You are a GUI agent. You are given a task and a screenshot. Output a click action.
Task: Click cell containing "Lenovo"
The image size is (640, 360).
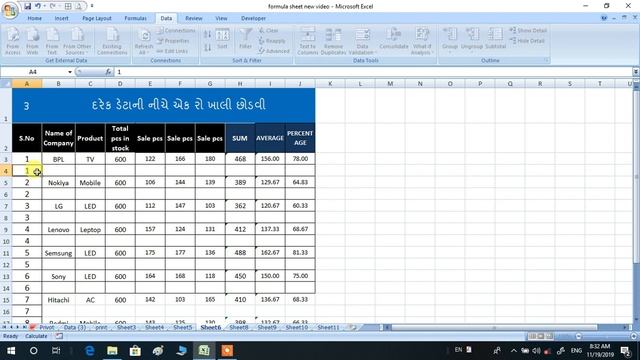[x=58, y=229]
